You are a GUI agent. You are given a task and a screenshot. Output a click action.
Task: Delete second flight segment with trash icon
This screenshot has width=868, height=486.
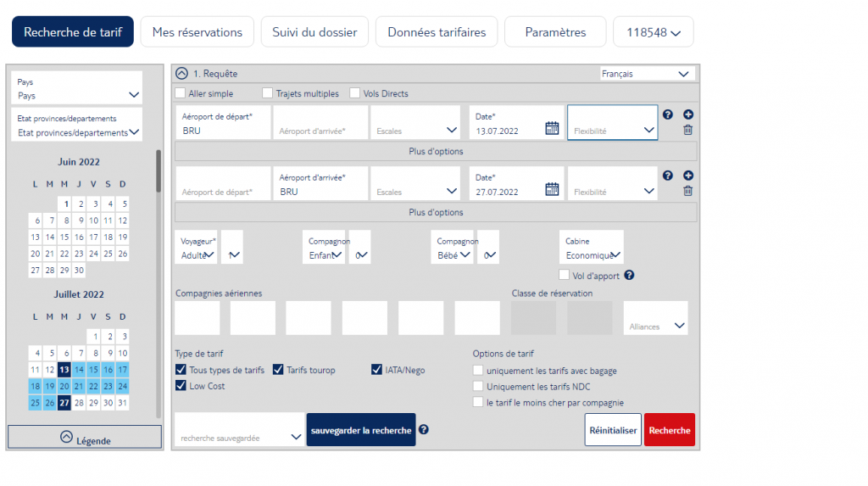688,191
